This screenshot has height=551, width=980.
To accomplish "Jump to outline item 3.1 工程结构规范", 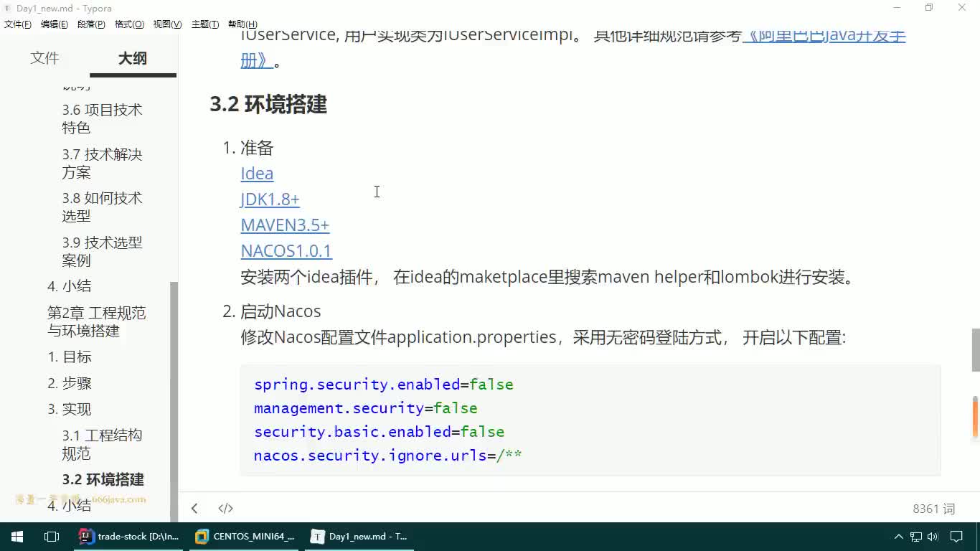I will pyautogui.click(x=102, y=444).
